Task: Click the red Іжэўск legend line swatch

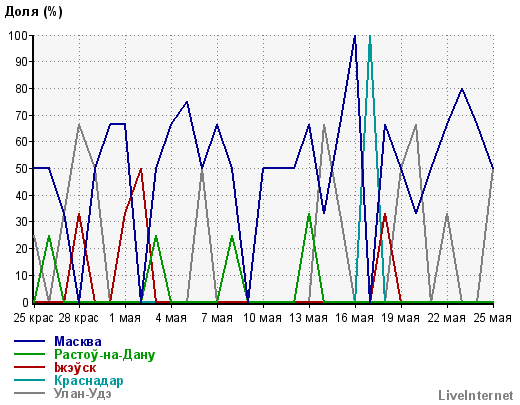Action: click(29, 367)
